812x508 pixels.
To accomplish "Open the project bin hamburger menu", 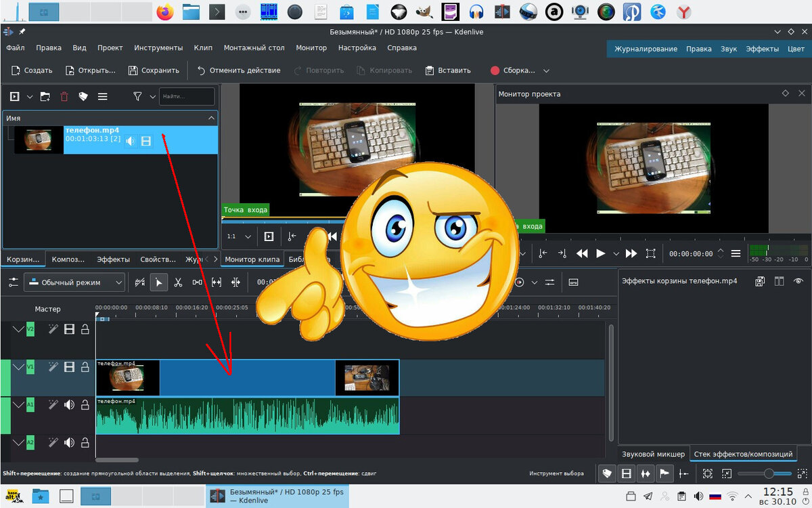I will [103, 97].
